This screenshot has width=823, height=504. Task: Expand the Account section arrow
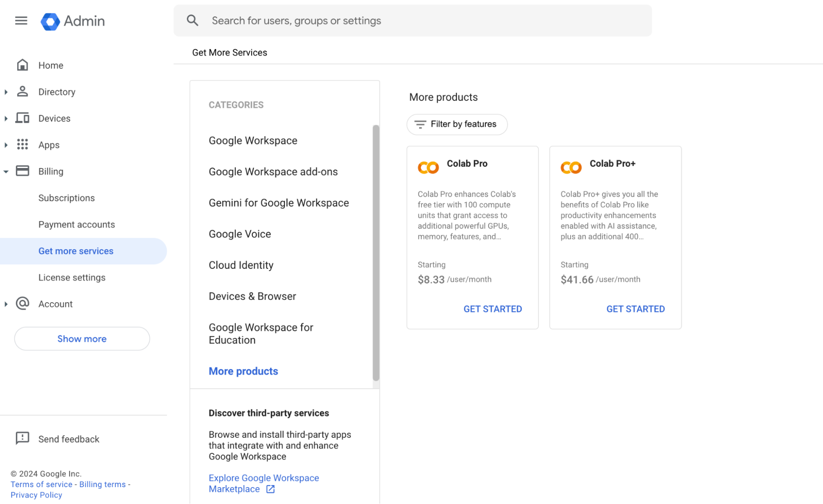(x=6, y=304)
